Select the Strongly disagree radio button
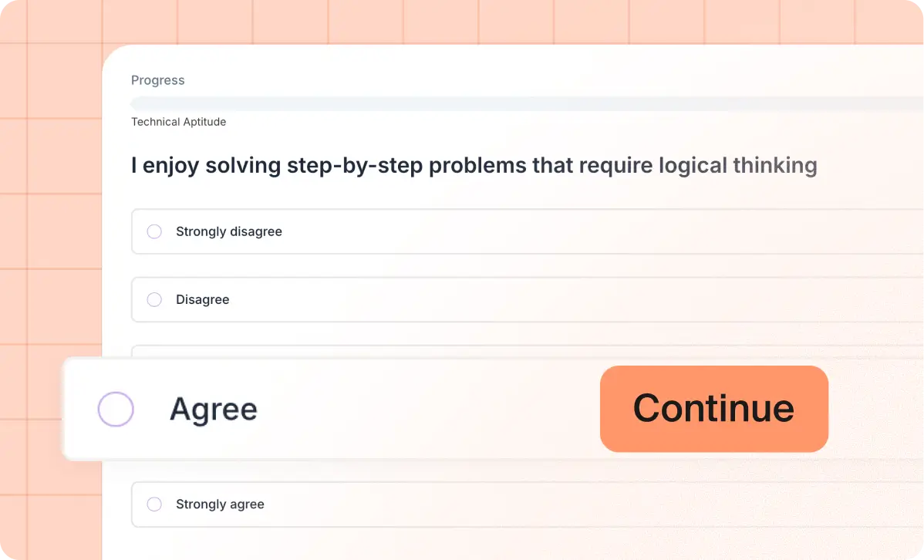This screenshot has width=924, height=560. point(154,231)
